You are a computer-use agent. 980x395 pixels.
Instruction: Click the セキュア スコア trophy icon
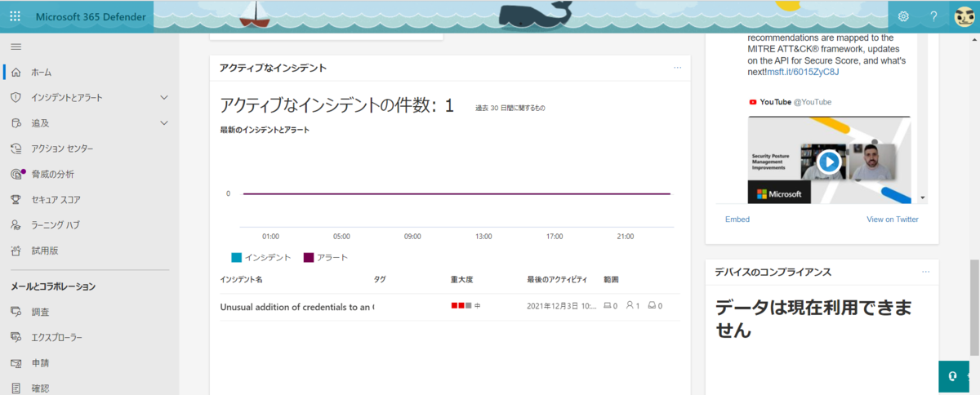click(16, 199)
